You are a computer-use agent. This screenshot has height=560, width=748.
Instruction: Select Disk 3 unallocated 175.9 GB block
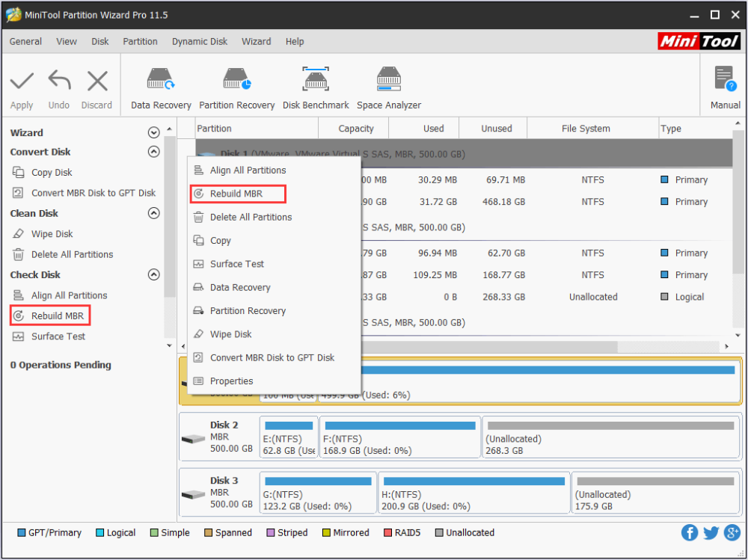(655, 493)
